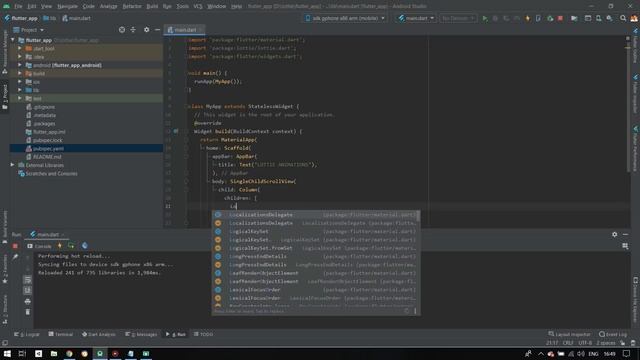Click the Debug bug icon in main toolbar
640x360 pixels.
(496, 18)
